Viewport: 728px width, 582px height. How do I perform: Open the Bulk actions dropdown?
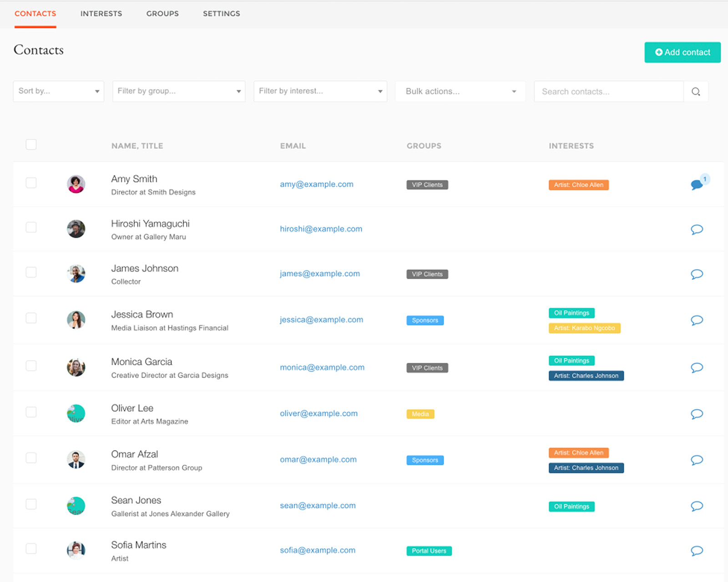(x=460, y=91)
